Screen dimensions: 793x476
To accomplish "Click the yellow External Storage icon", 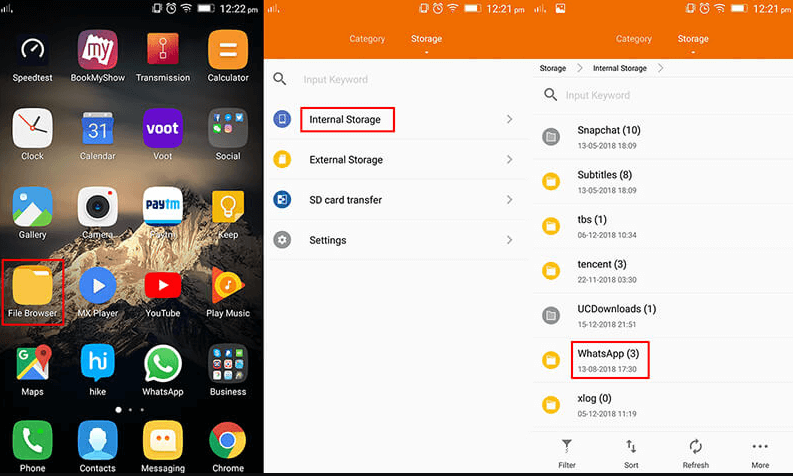I will (282, 159).
